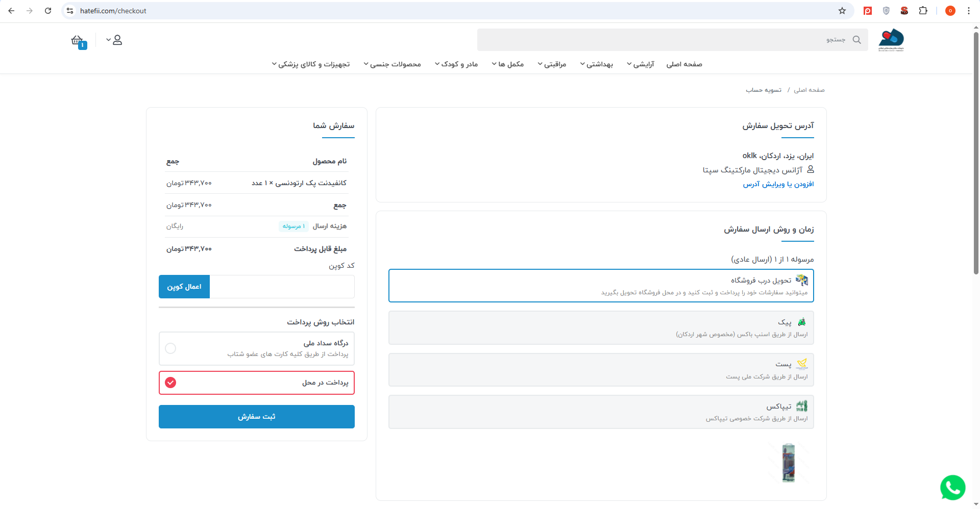Expand the آرایشی category menu
This screenshot has width=980, height=509.
coord(641,64)
